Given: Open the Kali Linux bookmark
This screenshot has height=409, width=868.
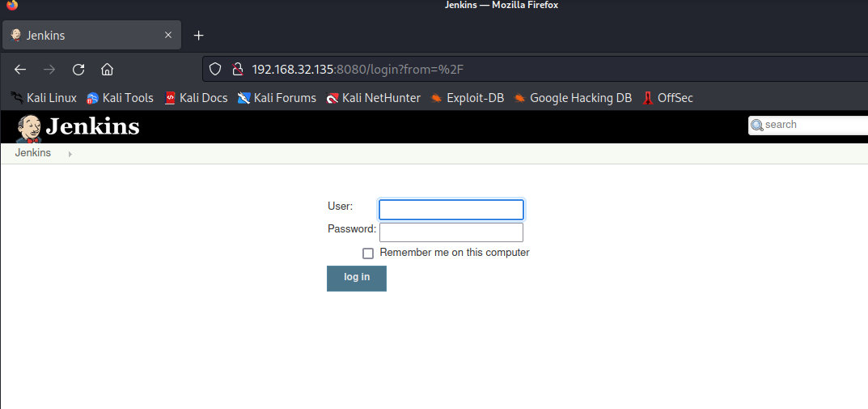Looking at the screenshot, I should [43, 98].
